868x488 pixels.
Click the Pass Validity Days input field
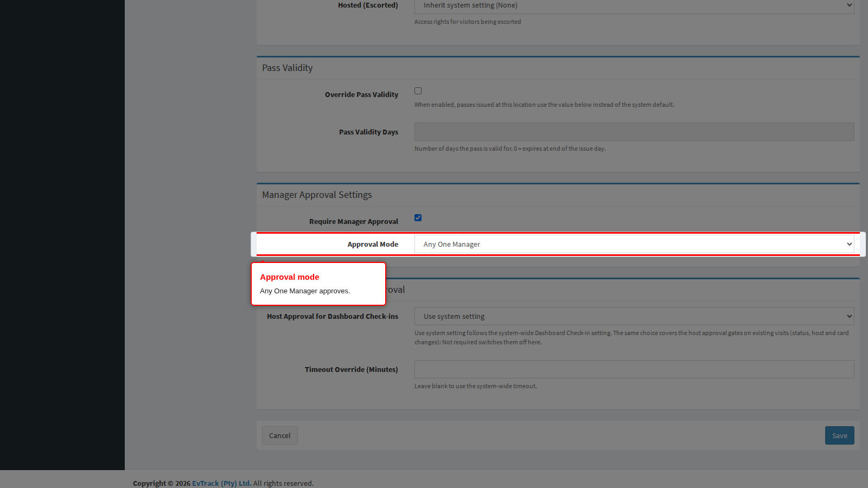tap(634, 132)
